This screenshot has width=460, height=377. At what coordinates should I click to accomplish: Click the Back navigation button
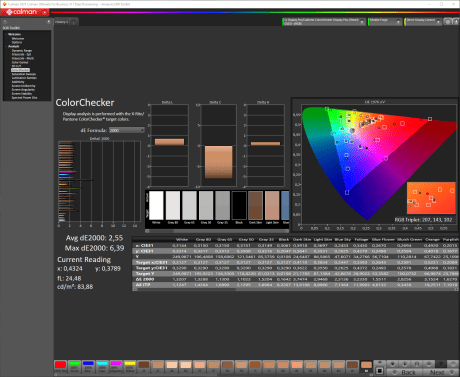tap(405, 372)
